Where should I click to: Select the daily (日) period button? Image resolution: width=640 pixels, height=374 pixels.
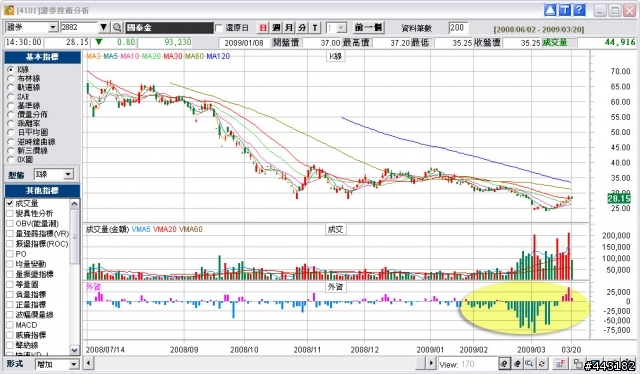coord(263,28)
